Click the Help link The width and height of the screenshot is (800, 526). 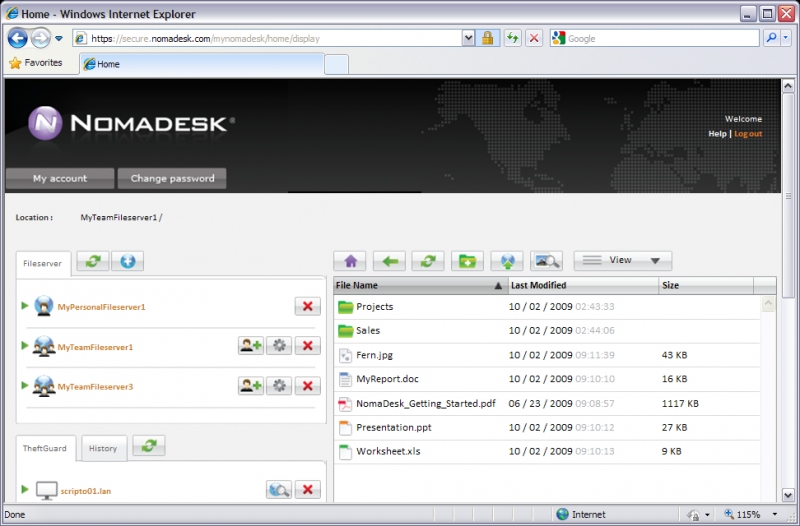tap(717, 134)
